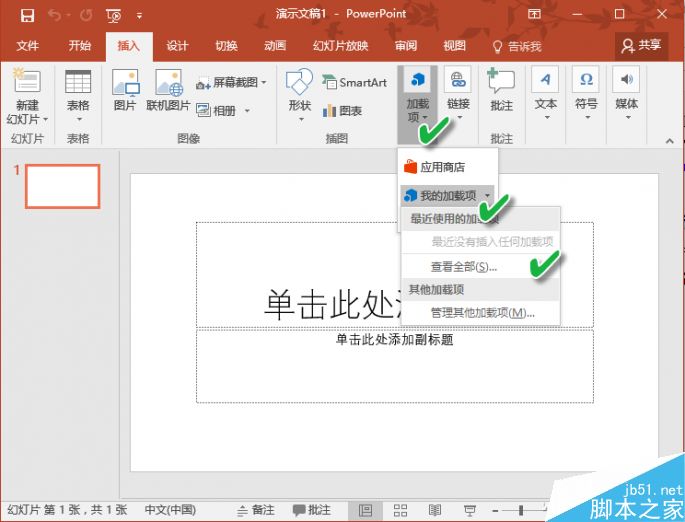This screenshot has width=685, height=522.
Task: Click the 告诉我 (Tell me) search box
Action: tap(517, 46)
